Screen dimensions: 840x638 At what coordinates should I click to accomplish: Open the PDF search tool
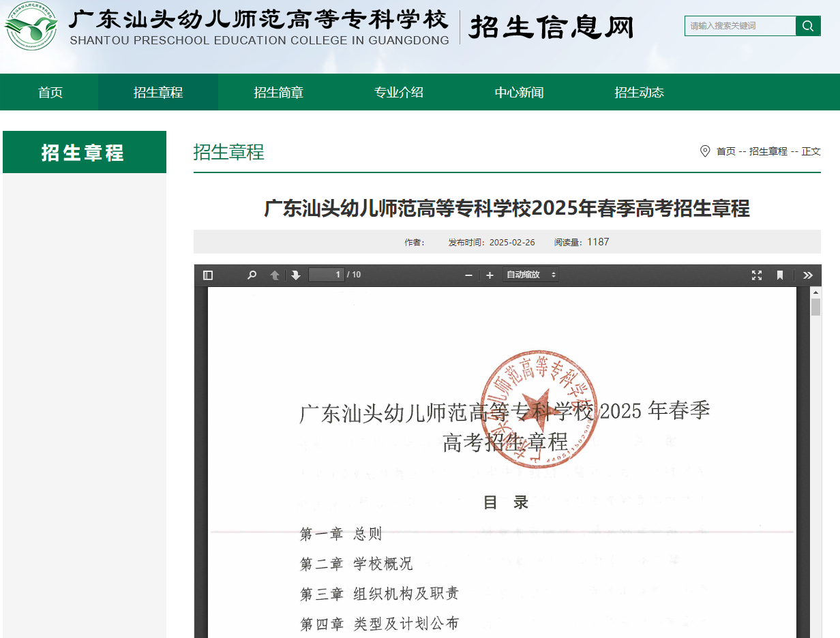point(252,275)
